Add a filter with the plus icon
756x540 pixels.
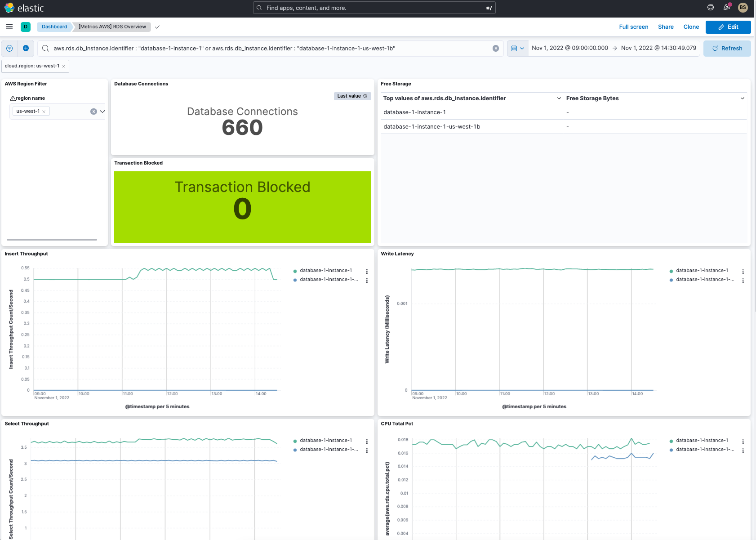(x=26, y=49)
